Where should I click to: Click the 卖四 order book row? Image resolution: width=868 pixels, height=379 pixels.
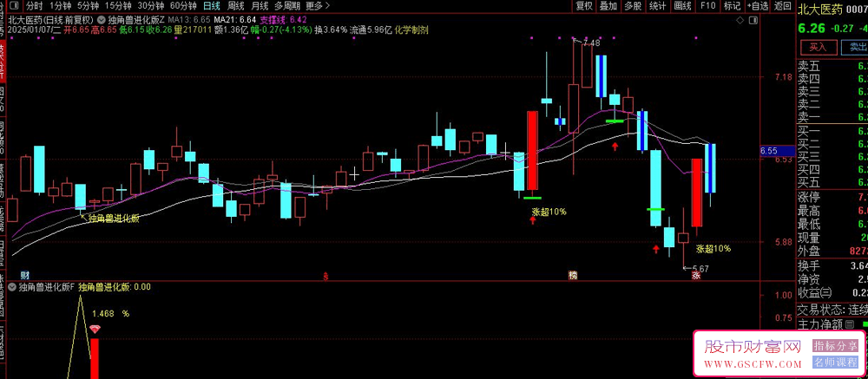pyautogui.click(x=832, y=80)
